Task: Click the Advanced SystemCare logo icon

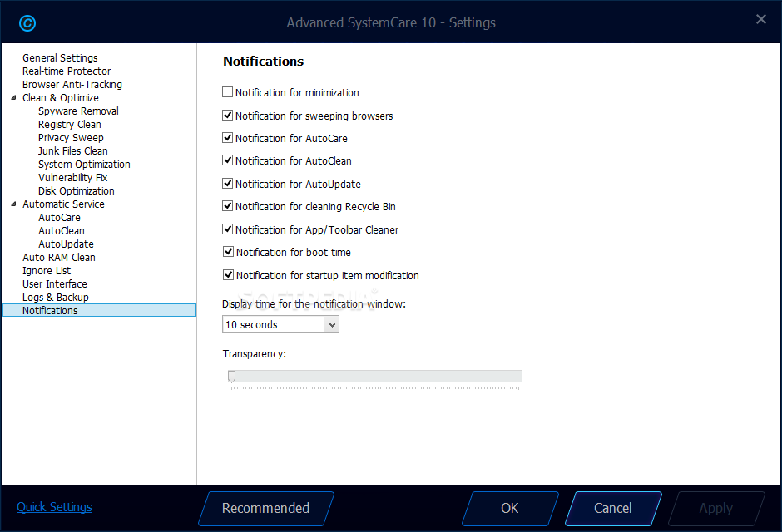Action: coord(27,23)
